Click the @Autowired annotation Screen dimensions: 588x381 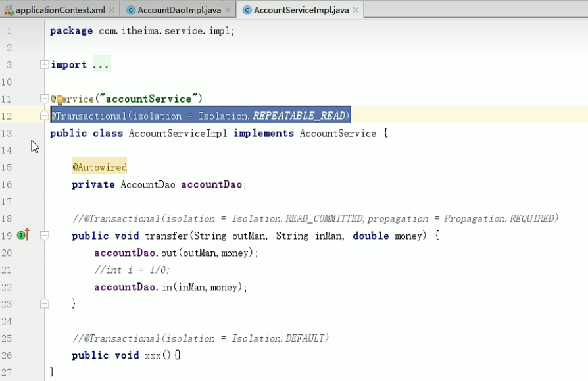(100, 167)
